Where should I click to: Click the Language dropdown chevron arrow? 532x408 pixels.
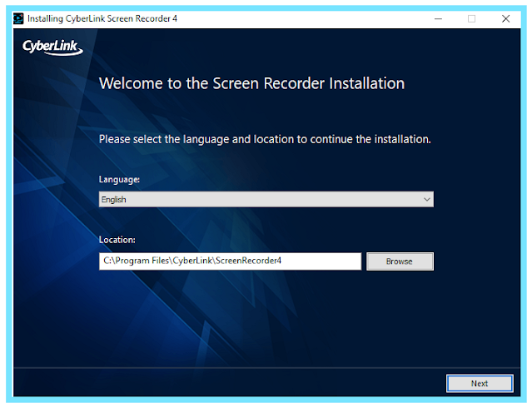pyautogui.click(x=427, y=199)
